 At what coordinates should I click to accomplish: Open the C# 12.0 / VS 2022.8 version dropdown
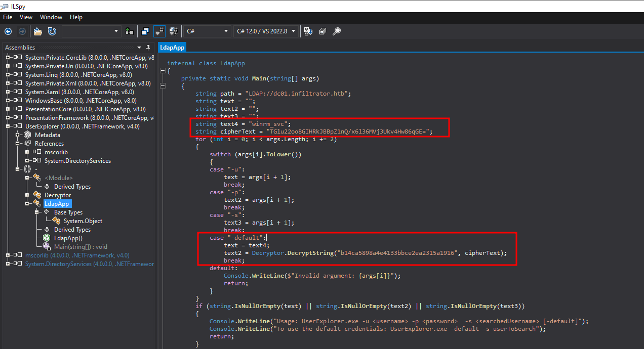pos(267,31)
